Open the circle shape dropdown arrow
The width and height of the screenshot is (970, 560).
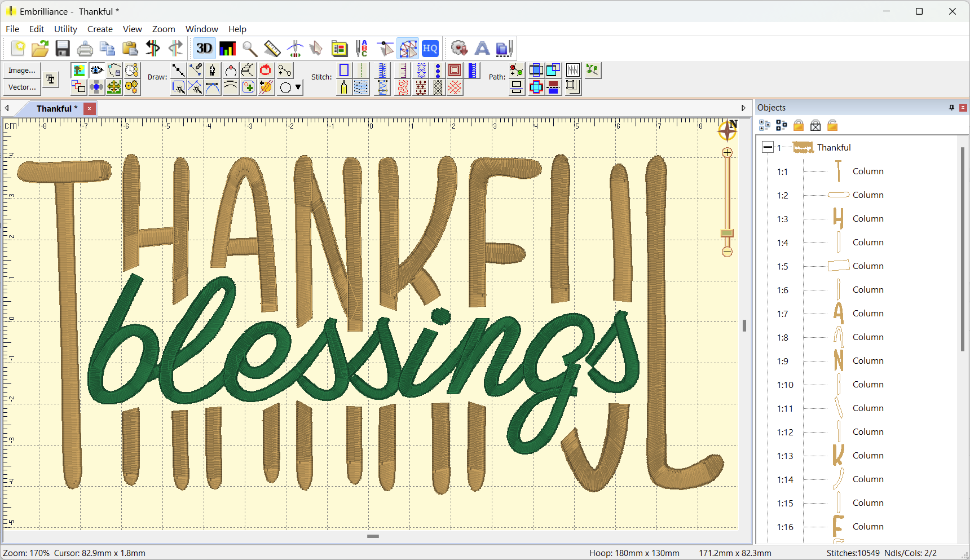(298, 87)
